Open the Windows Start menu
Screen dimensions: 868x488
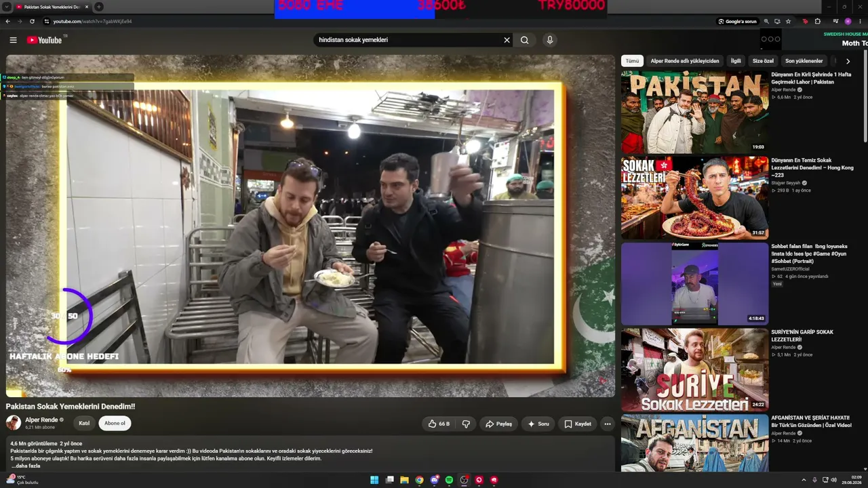(x=374, y=480)
